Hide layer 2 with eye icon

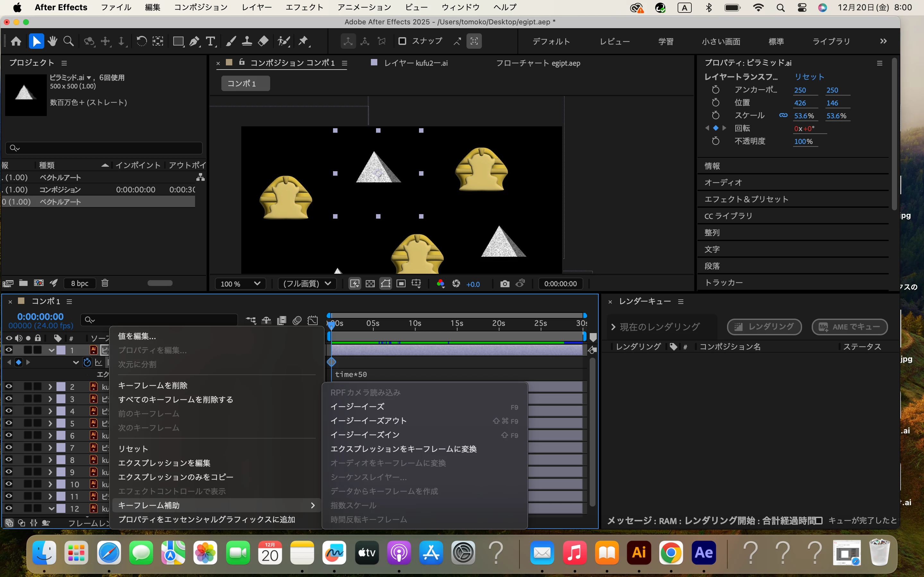coord(8,387)
